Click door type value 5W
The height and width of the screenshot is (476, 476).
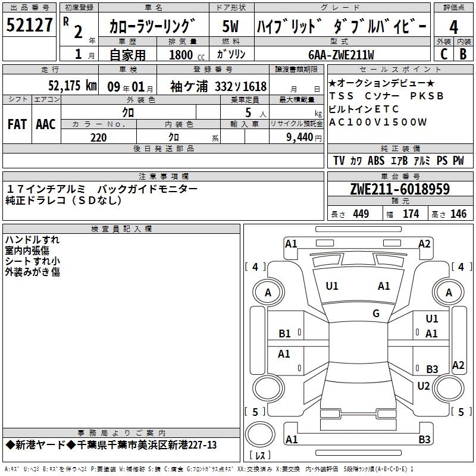pos(230,26)
